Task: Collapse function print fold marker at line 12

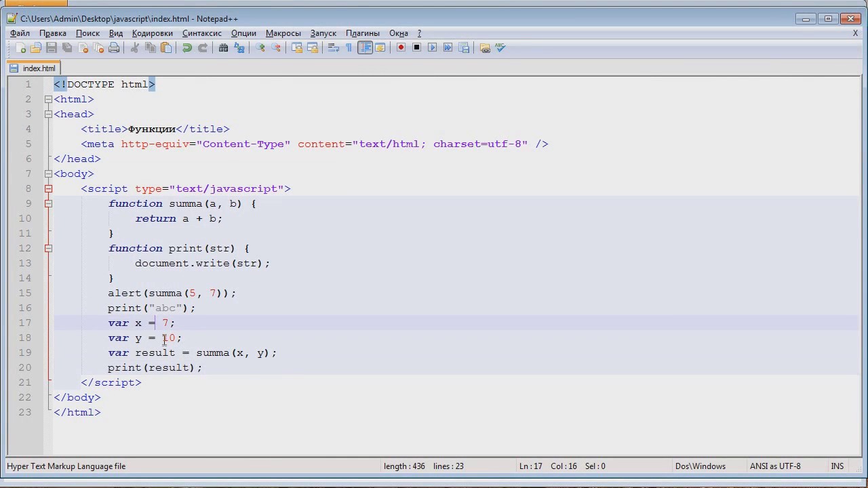Action: coord(48,248)
